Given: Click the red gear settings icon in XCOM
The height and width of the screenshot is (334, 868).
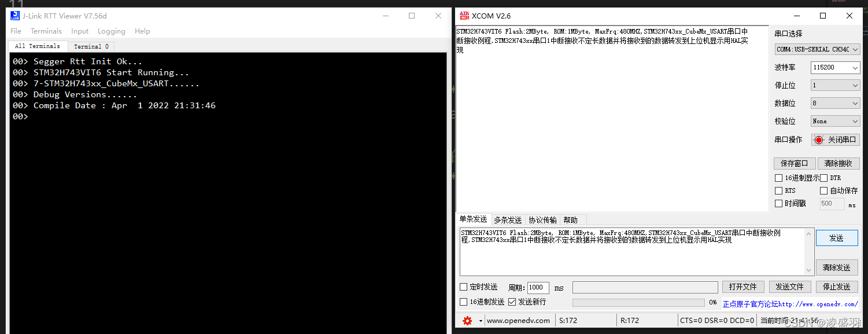Looking at the screenshot, I should (x=467, y=321).
